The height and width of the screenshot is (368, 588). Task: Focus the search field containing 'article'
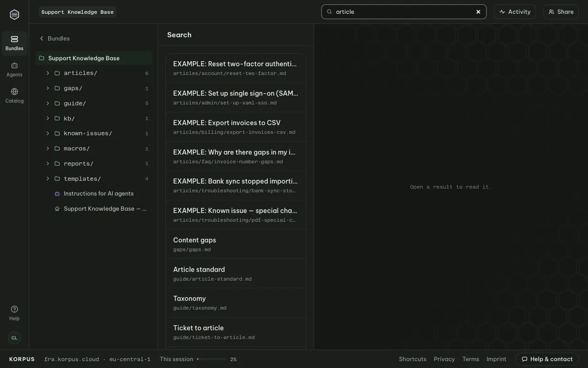click(404, 12)
